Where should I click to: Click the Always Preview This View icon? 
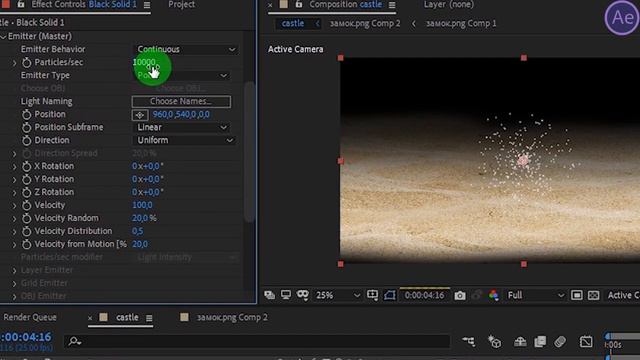(269, 295)
